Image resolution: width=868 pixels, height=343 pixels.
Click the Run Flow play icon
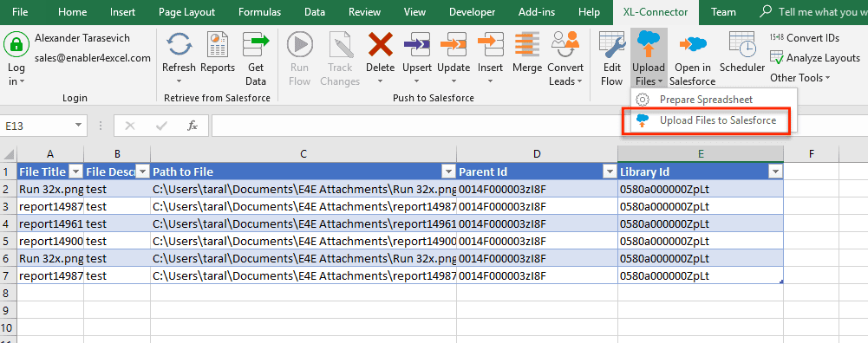(299, 44)
